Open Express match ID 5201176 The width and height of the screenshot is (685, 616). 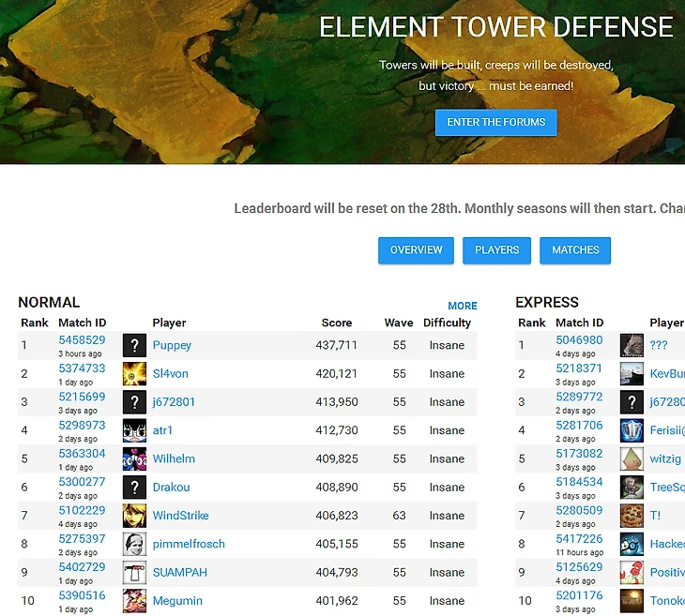tap(579, 595)
